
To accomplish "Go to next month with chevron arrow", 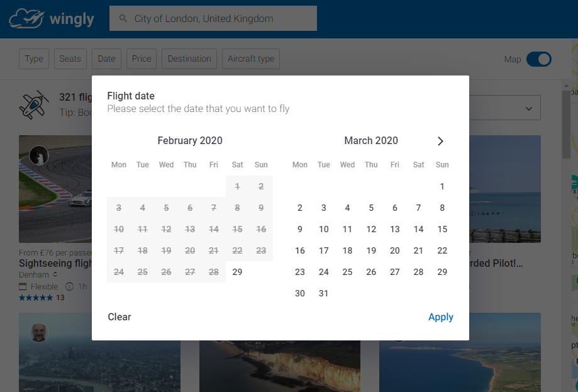I will coord(440,141).
